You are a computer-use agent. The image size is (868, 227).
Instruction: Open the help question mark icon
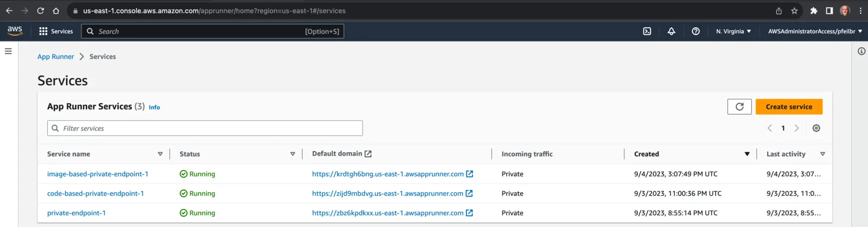pos(695,31)
